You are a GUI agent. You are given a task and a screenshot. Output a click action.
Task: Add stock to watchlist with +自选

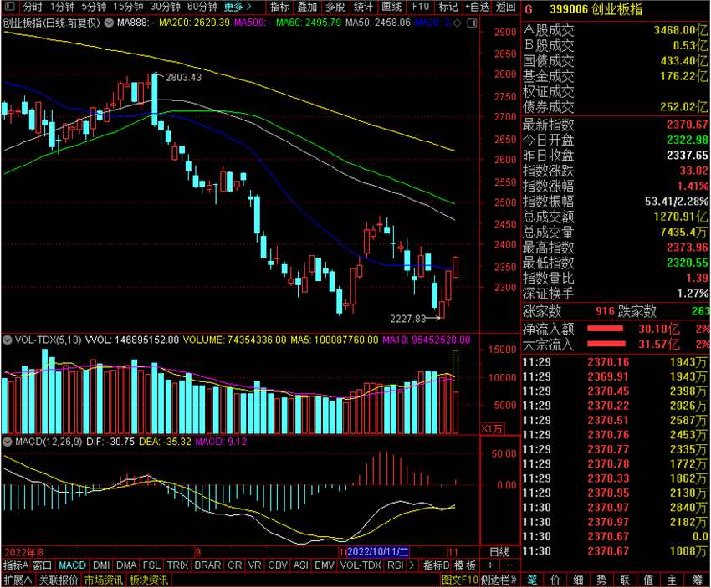coord(477,7)
